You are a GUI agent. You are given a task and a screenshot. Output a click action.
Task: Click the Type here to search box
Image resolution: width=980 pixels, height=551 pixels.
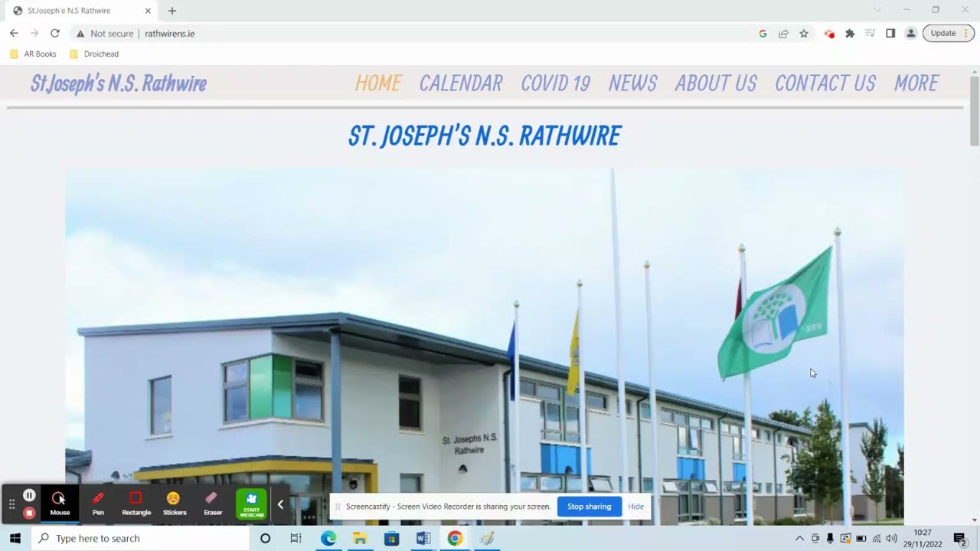tap(140, 539)
